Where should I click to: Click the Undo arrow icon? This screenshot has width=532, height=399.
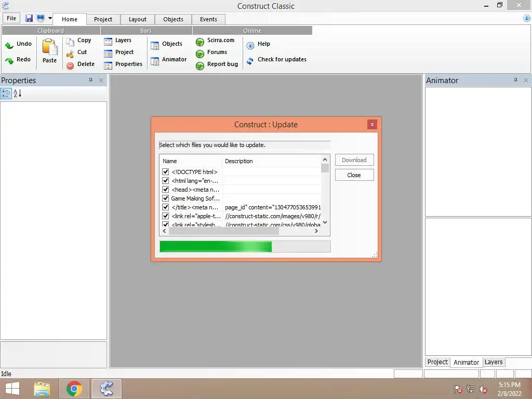(9, 45)
